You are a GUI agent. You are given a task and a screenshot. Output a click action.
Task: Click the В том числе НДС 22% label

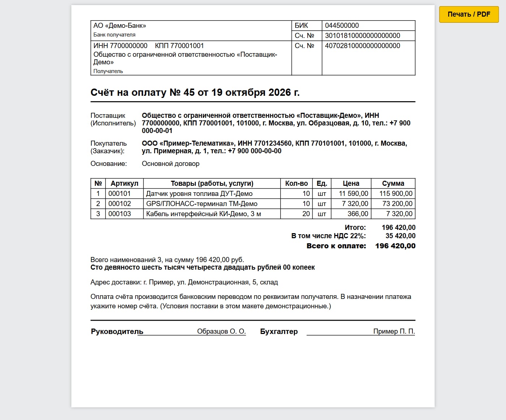329,236
